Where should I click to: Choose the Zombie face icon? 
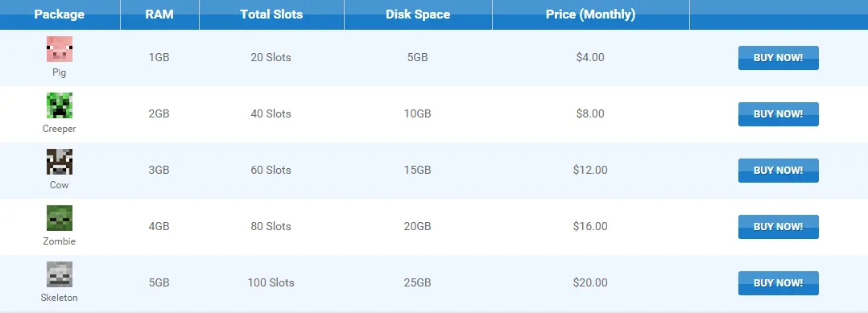(60, 218)
